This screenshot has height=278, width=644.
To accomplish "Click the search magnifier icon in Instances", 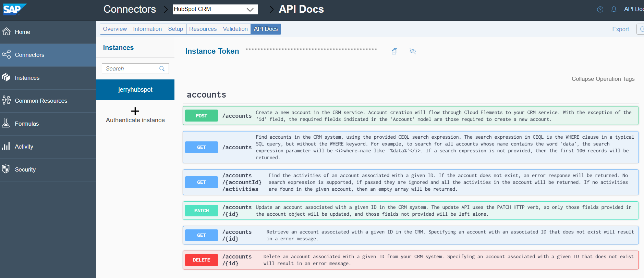I will pos(162,69).
